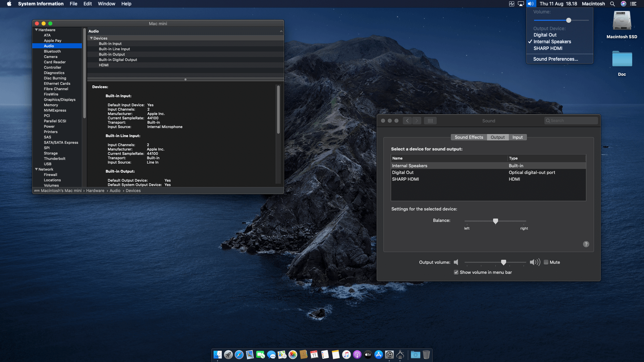
Task: Click the AirPlay icon in the menu bar
Action: 521,4
